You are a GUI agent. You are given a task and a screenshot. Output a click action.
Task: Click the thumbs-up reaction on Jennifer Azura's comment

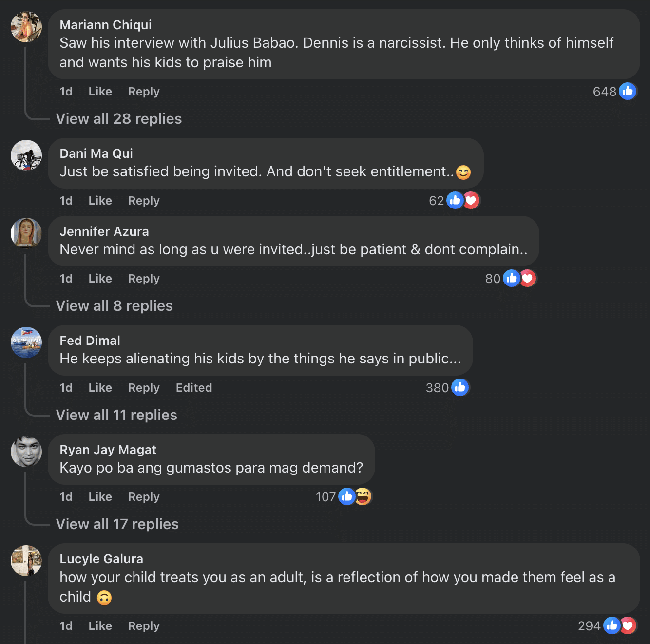click(x=511, y=278)
